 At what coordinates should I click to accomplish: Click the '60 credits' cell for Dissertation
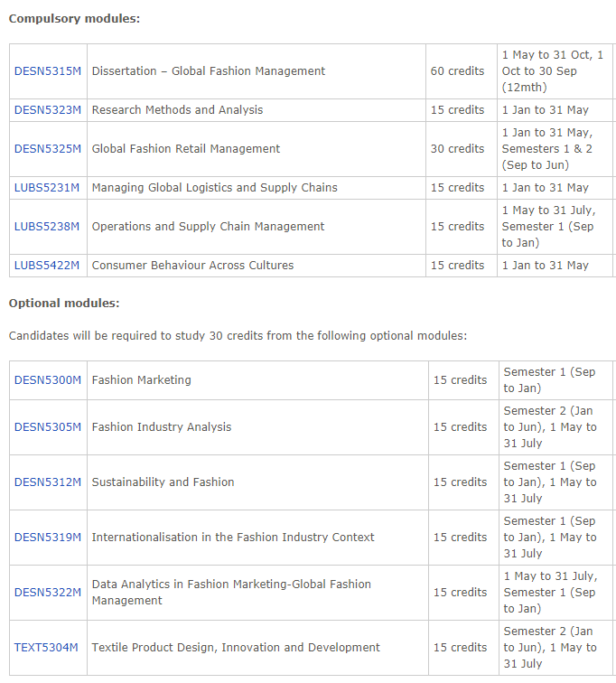pyautogui.click(x=457, y=71)
